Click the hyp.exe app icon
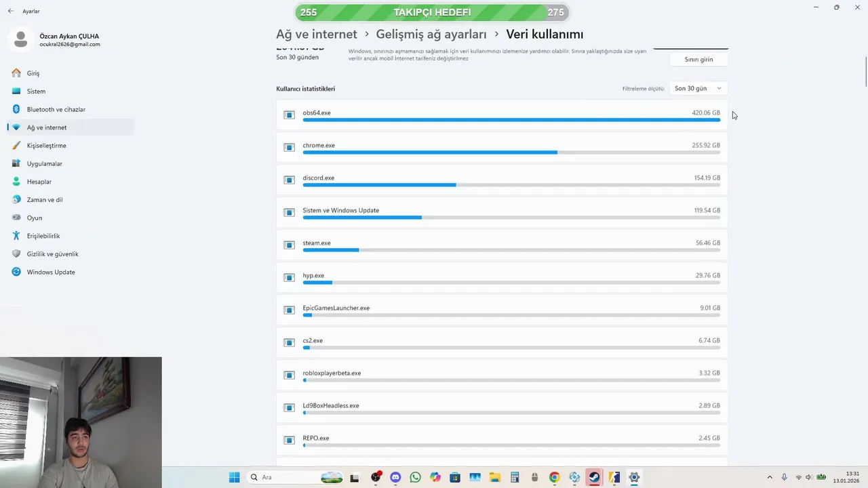Viewport: 868px width, 488px height. 290,277
